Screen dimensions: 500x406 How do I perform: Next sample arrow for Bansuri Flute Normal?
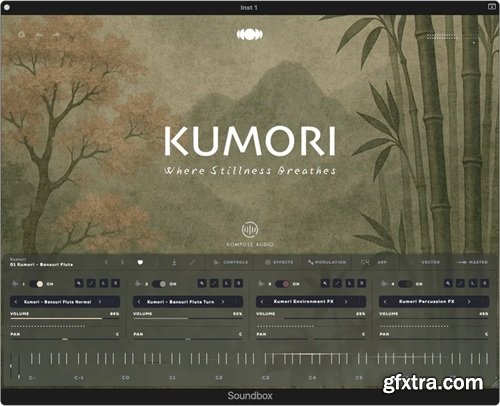[x=100, y=302]
